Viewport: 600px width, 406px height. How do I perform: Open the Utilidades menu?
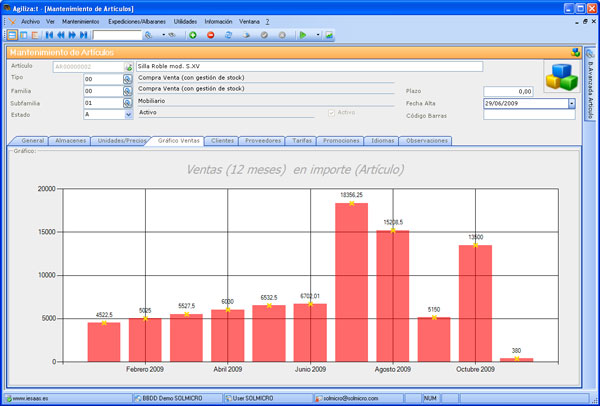click(x=185, y=22)
